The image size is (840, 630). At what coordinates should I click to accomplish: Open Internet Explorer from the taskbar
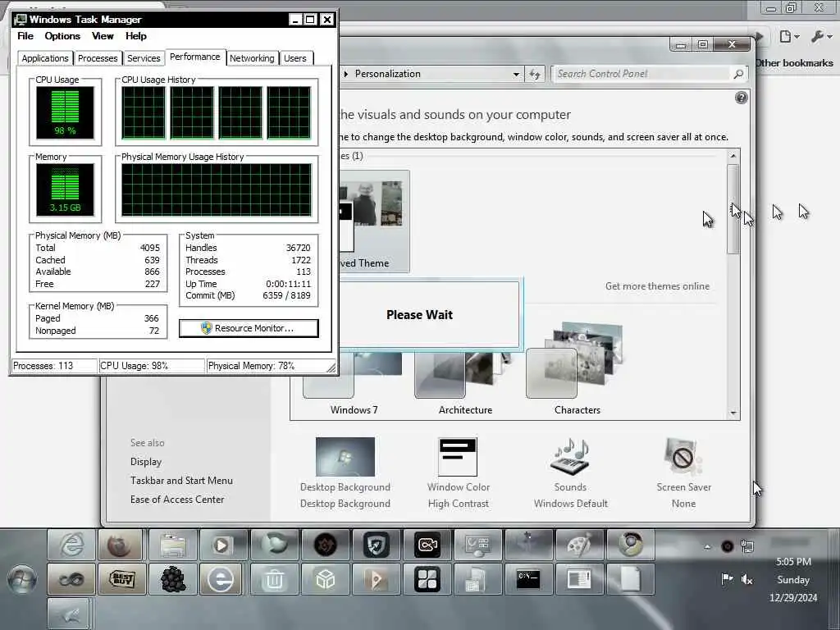pos(71,545)
